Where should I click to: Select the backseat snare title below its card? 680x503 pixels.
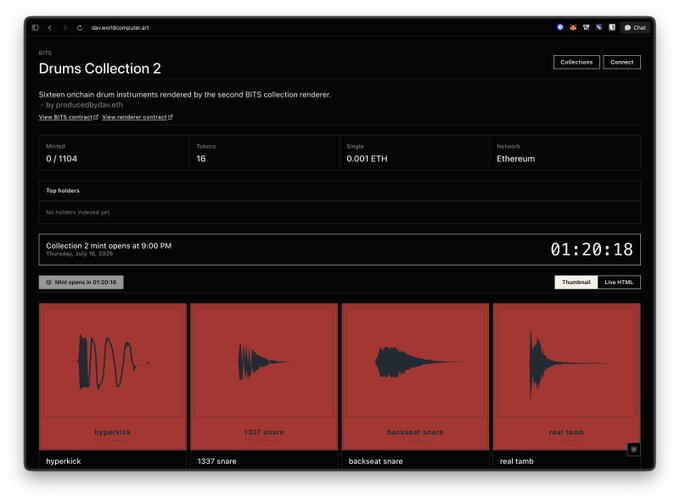pyautogui.click(x=376, y=461)
